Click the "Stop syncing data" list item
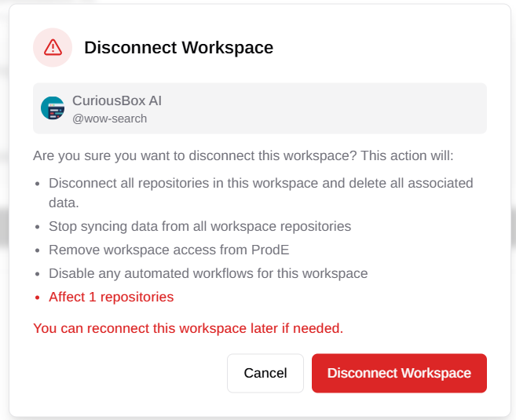The image size is (516, 420). pyautogui.click(x=199, y=226)
